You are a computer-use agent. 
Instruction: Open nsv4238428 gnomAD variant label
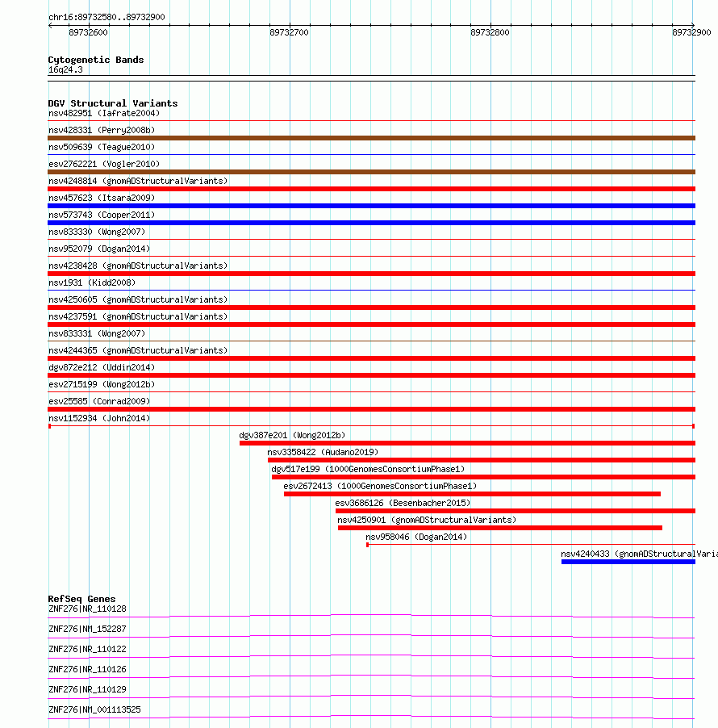pos(138,266)
